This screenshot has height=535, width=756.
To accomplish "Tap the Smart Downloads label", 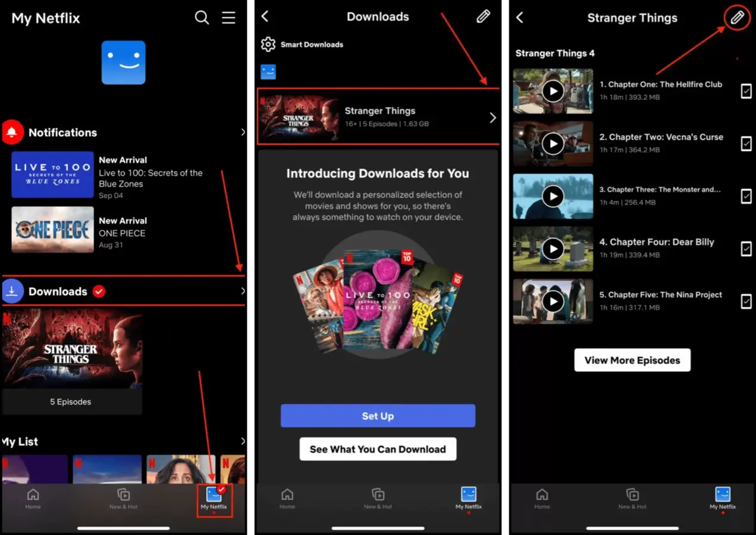I will point(312,45).
